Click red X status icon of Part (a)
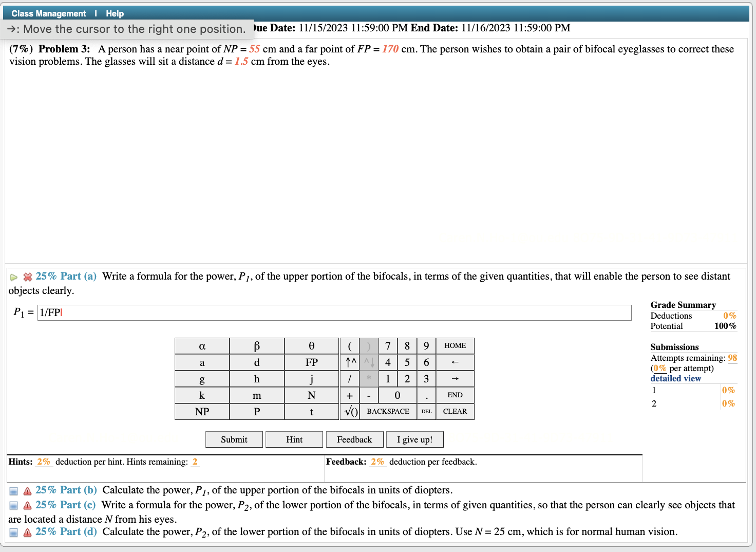The image size is (756, 552). 28,278
